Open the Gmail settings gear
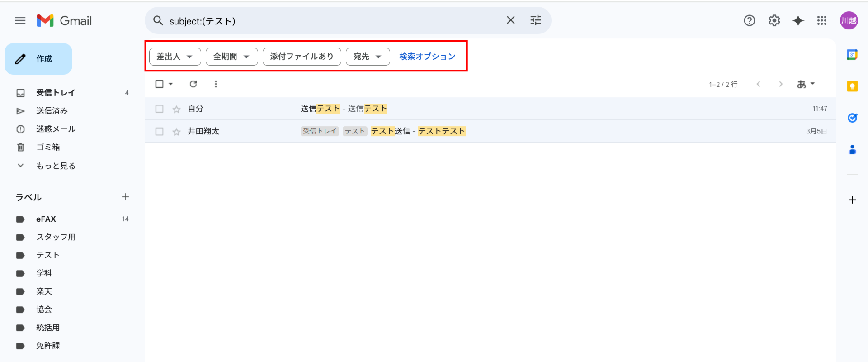Viewport: 868px width, 362px height. coord(774,20)
